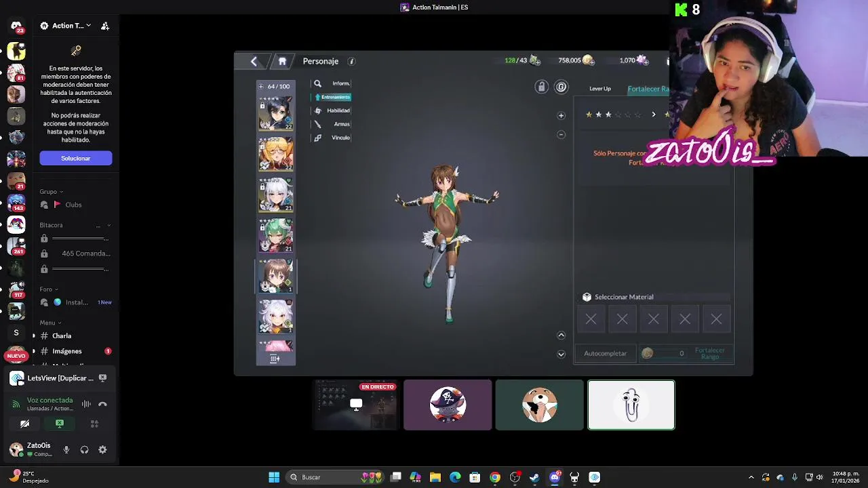The width and height of the screenshot is (868, 488).
Task: Open the Windows Start menu
Action: click(274, 477)
